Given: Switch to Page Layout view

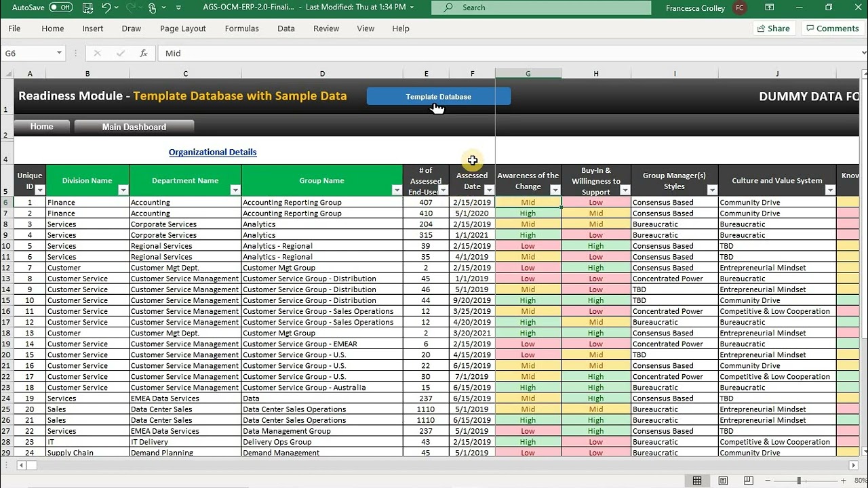Looking at the screenshot, I should 723,481.
